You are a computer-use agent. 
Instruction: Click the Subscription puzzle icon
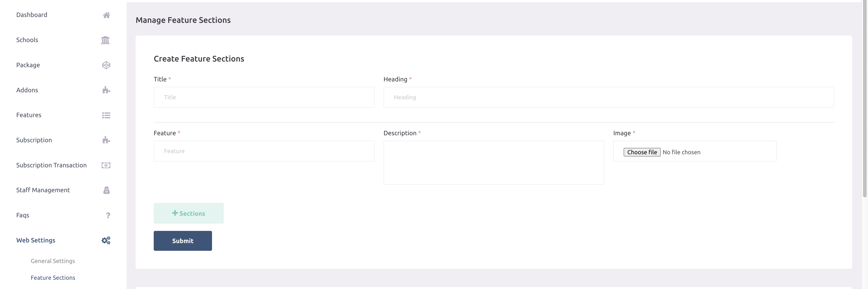[106, 140]
